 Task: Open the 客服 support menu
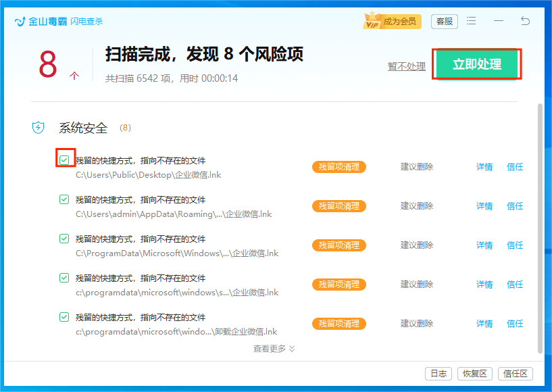[x=444, y=21]
